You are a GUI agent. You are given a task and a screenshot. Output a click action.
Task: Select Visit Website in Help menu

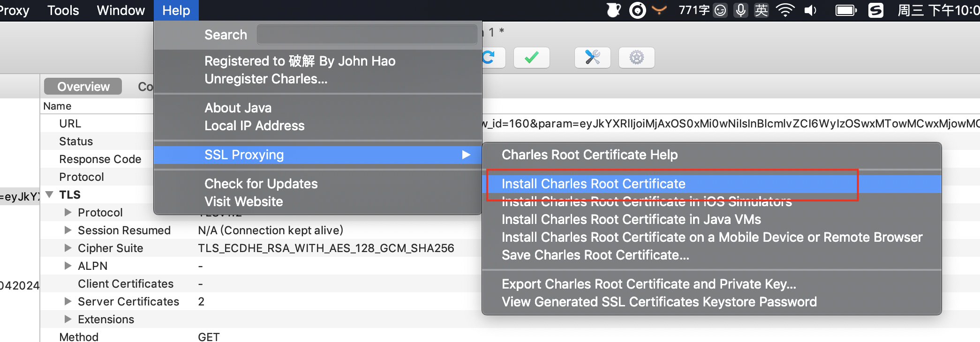coord(318,201)
